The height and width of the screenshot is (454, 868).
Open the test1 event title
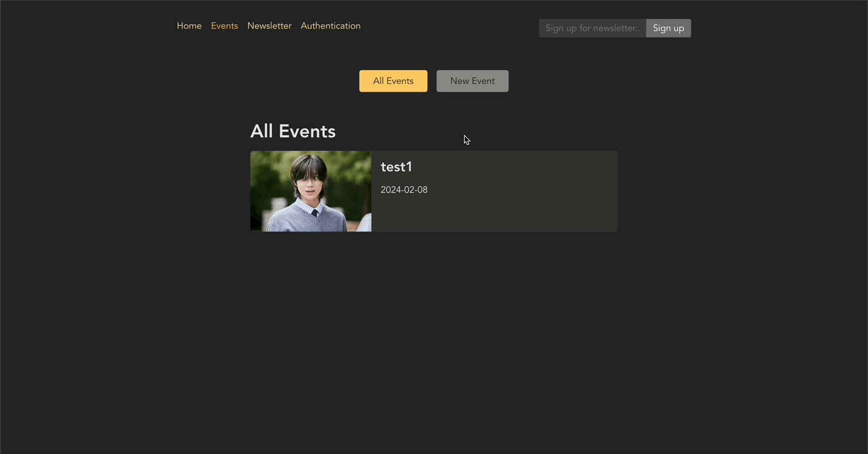point(396,167)
